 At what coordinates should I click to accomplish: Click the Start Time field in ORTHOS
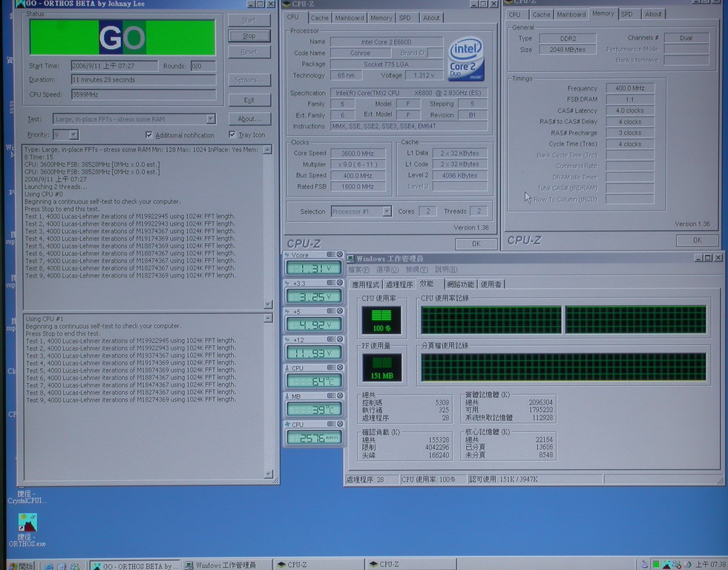(x=114, y=66)
